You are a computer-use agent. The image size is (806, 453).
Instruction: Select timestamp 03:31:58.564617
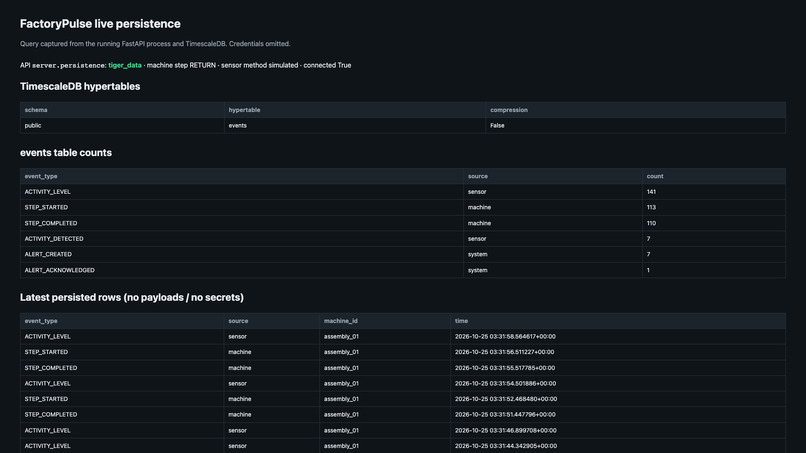(505, 336)
